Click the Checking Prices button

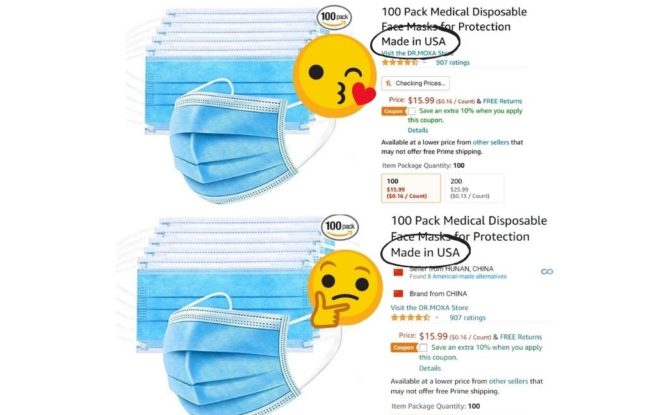pyautogui.click(x=415, y=83)
